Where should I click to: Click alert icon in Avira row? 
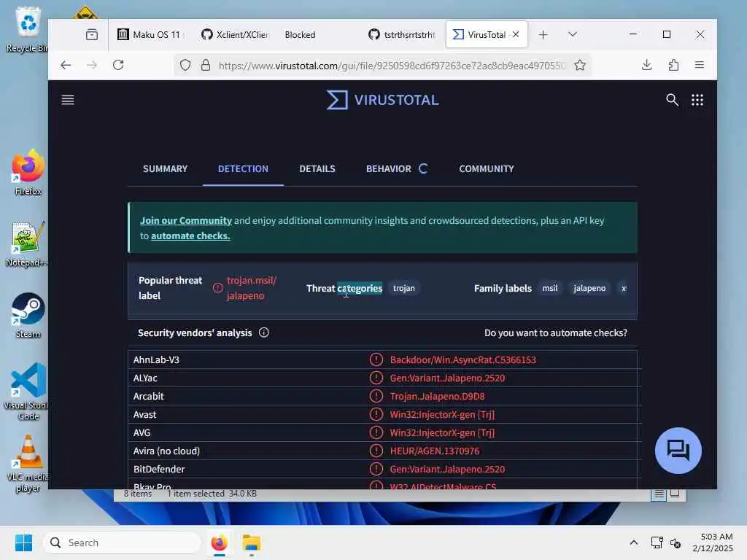pos(376,451)
